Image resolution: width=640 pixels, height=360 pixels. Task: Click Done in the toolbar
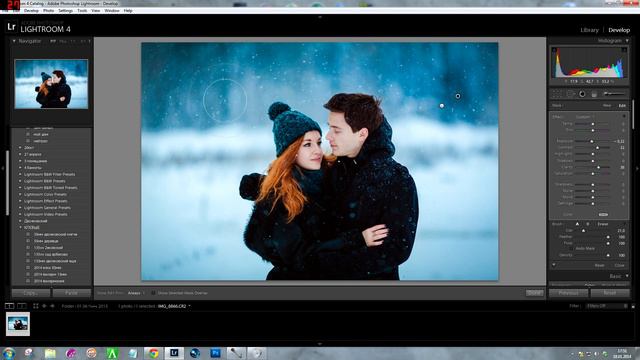[x=534, y=293]
